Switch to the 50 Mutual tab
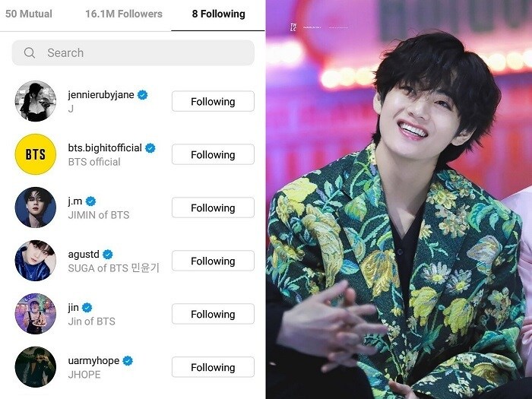 tap(29, 14)
